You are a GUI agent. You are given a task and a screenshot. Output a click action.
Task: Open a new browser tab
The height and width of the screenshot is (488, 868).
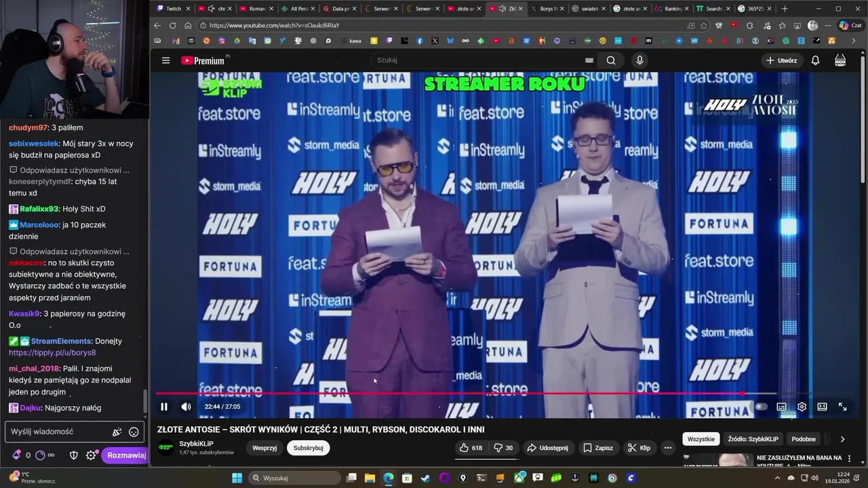(785, 9)
